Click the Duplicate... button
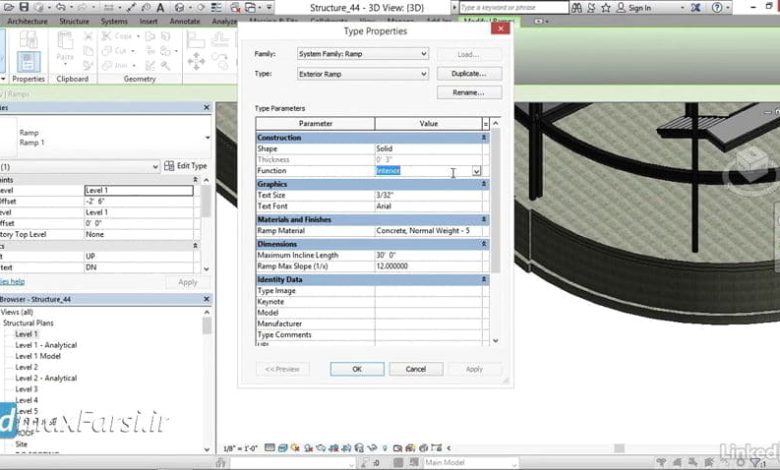 point(469,74)
